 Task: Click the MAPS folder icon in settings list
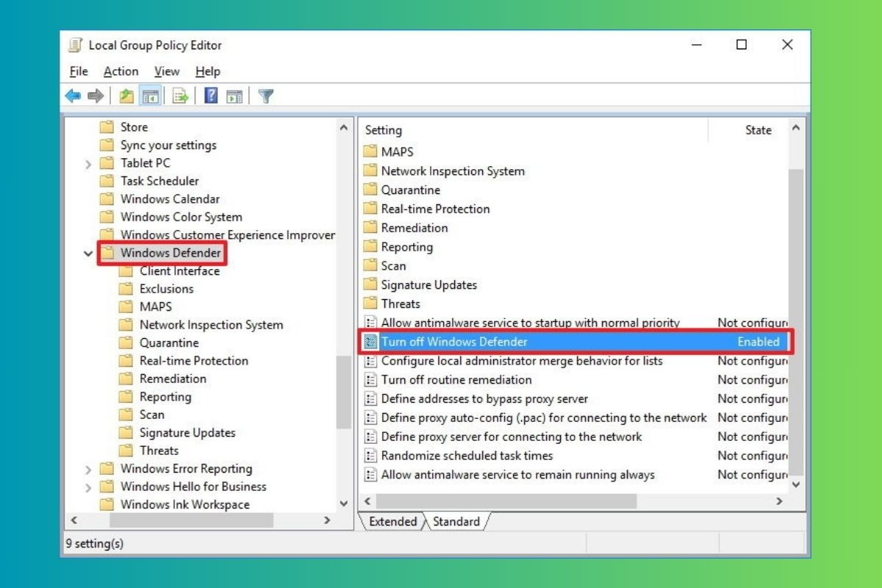[x=370, y=152]
